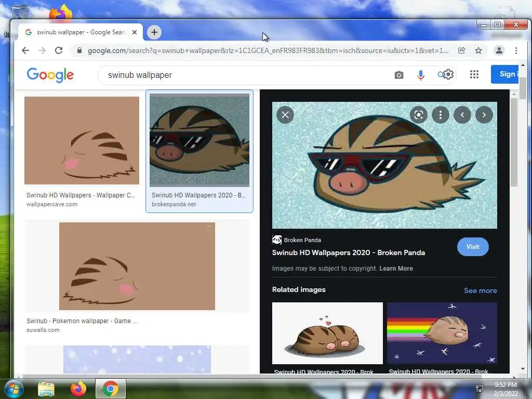Click the Visit button

[x=473, y=247]
